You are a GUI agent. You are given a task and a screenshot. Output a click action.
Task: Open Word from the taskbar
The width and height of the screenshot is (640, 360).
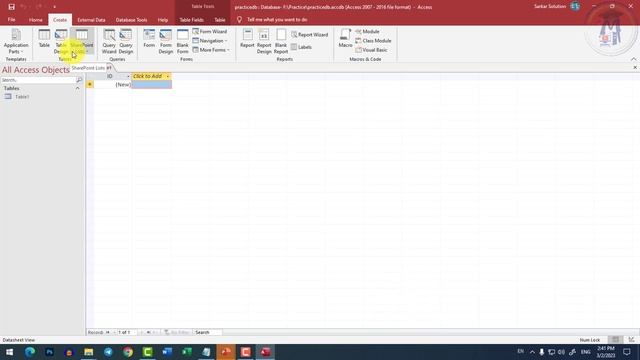click(x=167, y=352)
